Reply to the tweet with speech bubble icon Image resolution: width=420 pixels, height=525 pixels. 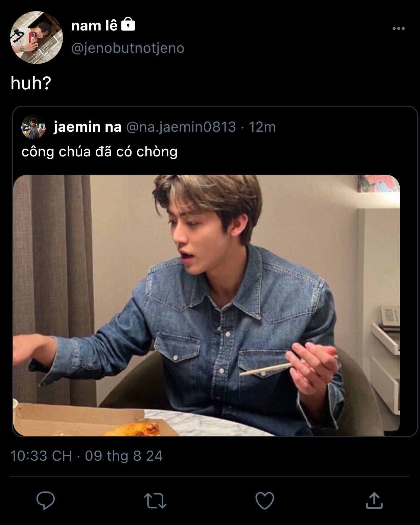click(45, 500)
